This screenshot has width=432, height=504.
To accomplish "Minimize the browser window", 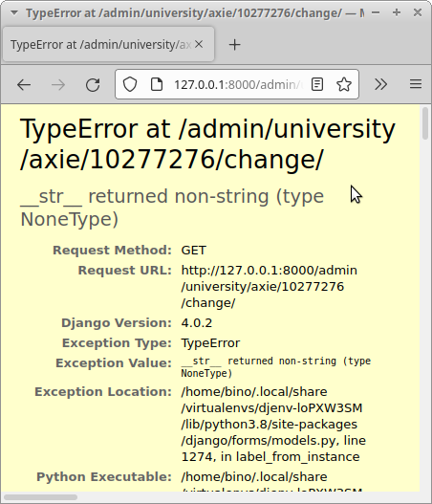I will [x=376, y=12].
